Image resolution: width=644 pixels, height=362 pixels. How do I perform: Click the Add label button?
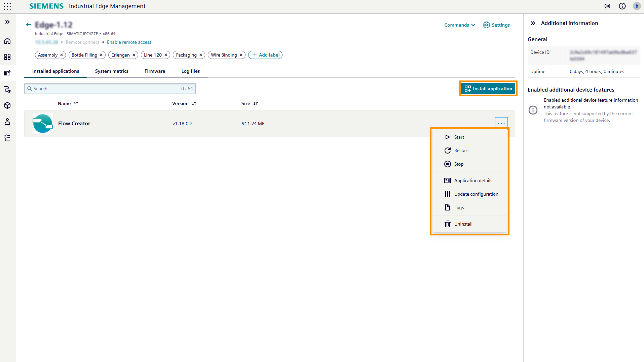pyautogui.click(x=265, y=55)
